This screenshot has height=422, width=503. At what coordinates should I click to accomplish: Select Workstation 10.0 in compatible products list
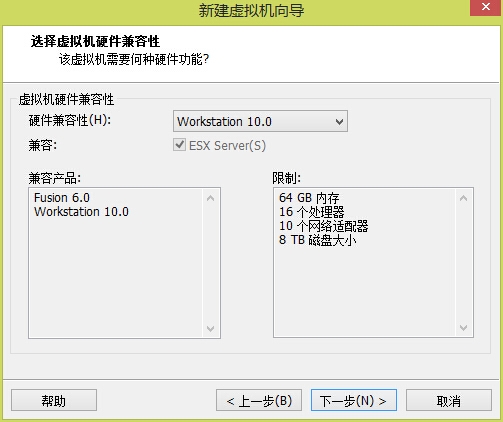point(81,212)
